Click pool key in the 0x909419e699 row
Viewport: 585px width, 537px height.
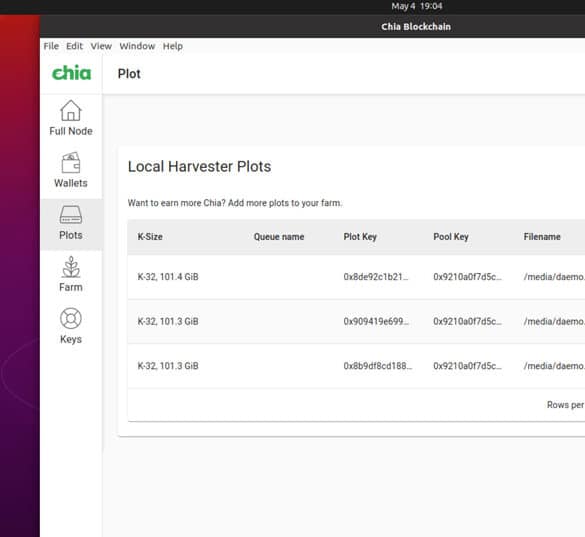(467, 321)
